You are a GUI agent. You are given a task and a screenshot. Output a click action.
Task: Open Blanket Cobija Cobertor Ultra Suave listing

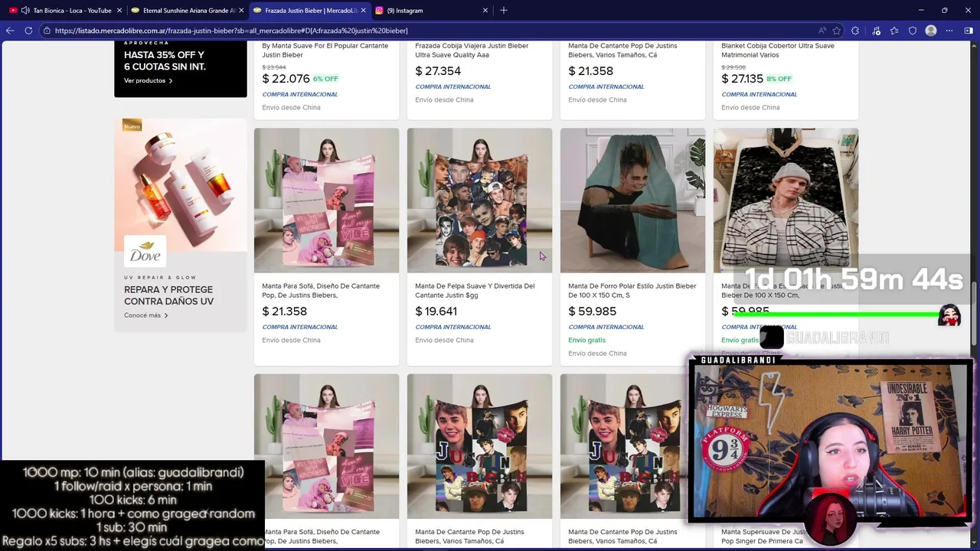[778, 51]
